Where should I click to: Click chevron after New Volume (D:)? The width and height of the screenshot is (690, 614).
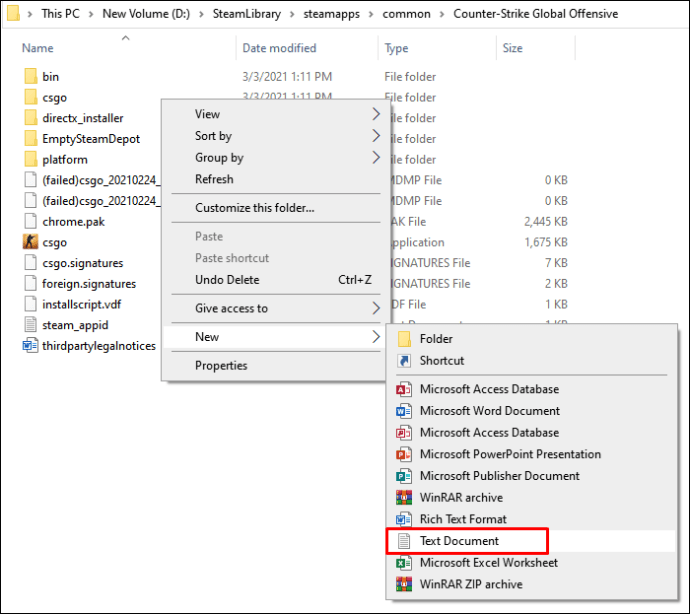click(x=201, y=14)
